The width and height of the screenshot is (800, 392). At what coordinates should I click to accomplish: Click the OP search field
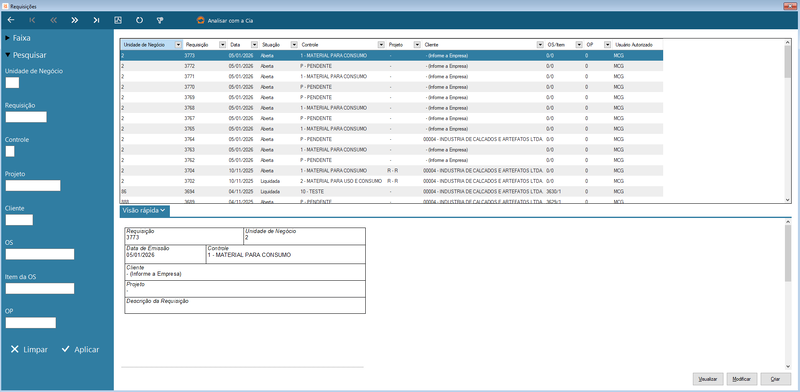click(x=31, y=323)
